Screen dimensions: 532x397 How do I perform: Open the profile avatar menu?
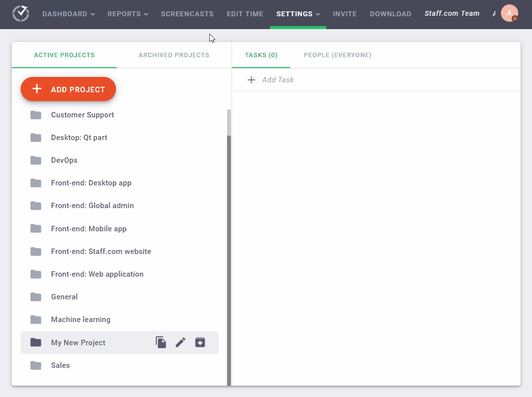point(510,13)
